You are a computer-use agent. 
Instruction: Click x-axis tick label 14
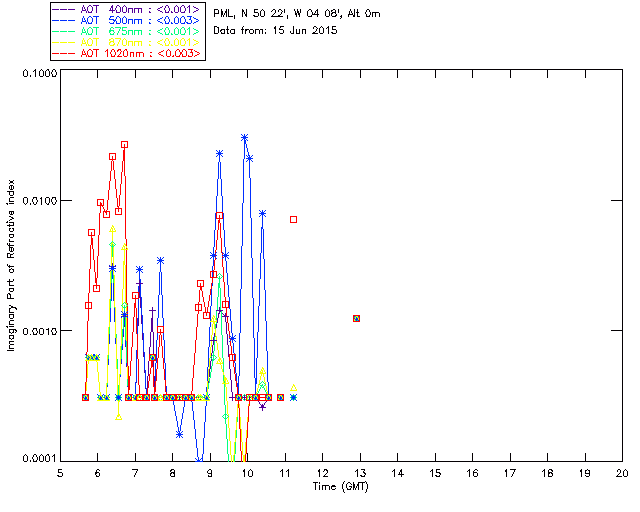click(398, 473)
